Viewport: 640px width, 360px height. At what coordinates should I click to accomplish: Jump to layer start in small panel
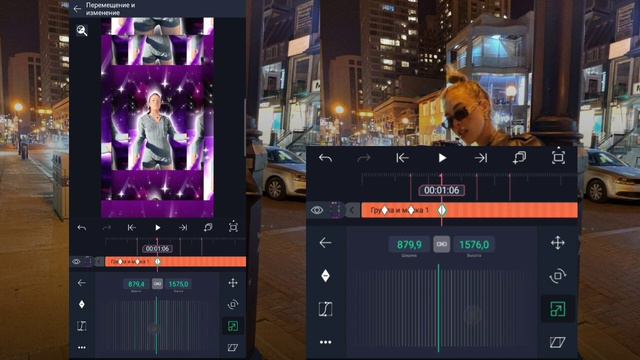pos(131,228)
